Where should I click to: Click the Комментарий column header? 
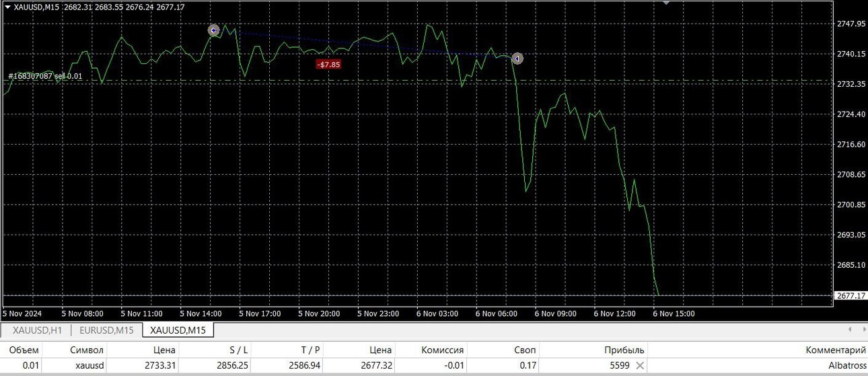coord(835,350)
